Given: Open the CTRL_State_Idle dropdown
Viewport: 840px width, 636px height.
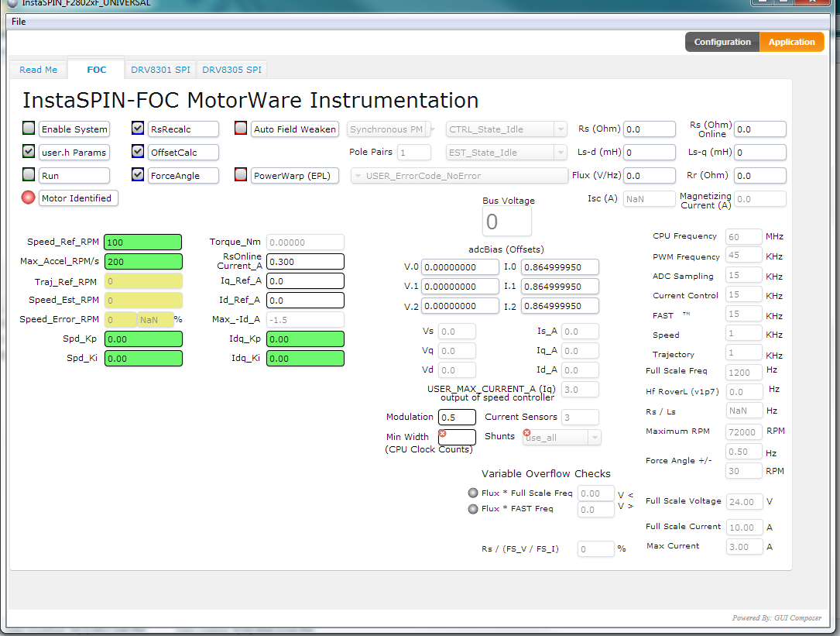Looking at the screenshot, I should click(506, 129).
